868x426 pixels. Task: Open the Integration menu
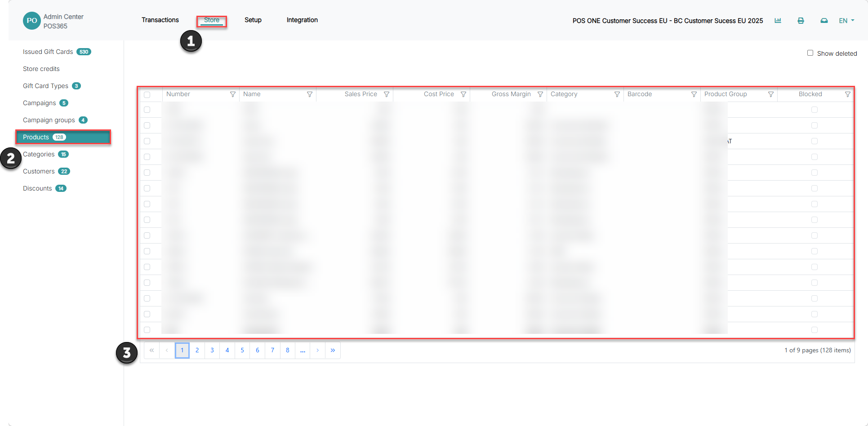[302, 20]
